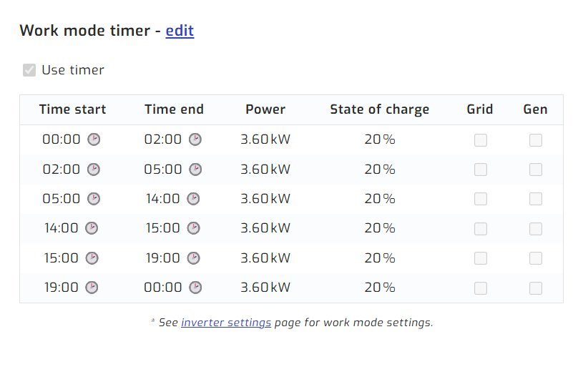Click 3.60kW power value in first row
This screenshot has width=588, height=382.
pos(265,139)
